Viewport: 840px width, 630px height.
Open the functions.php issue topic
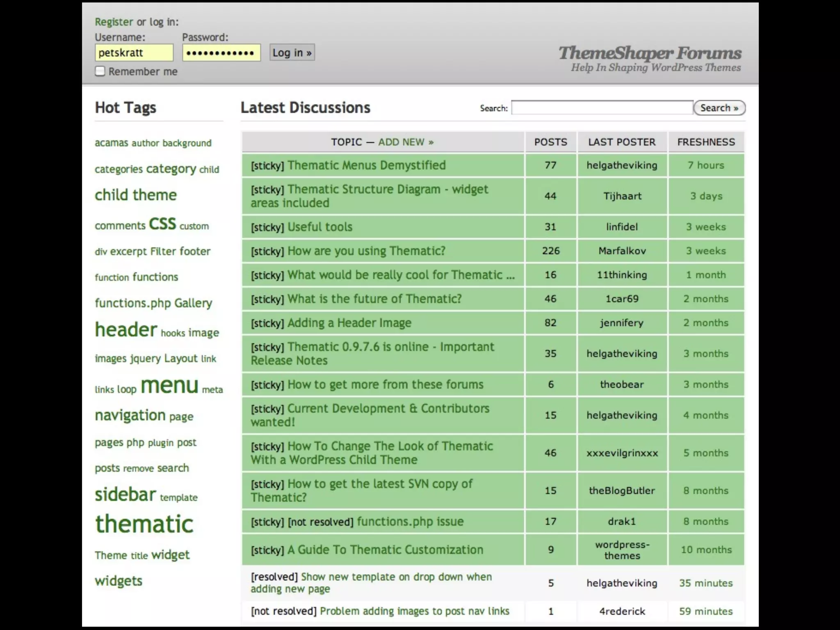click(410, 521)
